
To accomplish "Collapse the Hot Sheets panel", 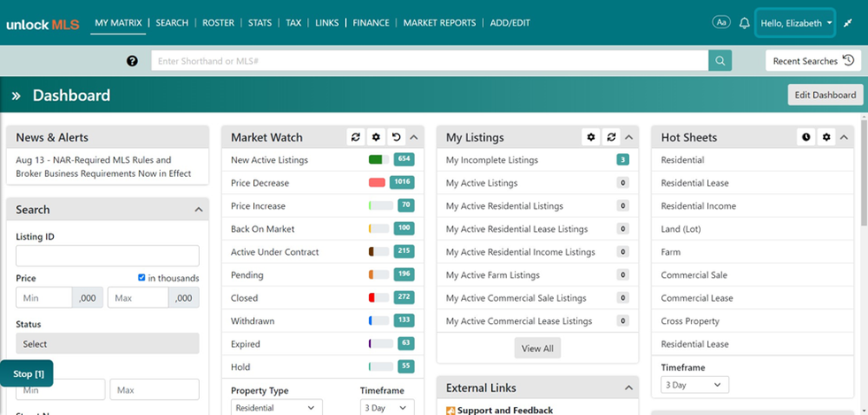I will pyautogui.click(x=843, y=138).
